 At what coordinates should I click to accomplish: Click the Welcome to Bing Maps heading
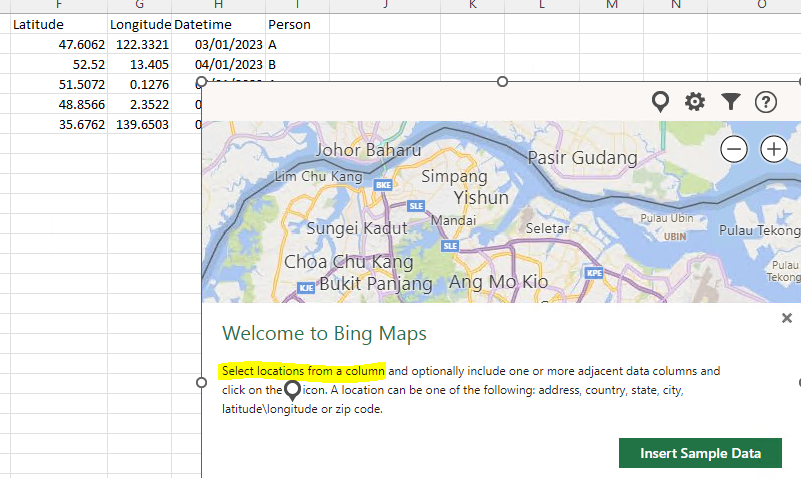tap(324, 333)
